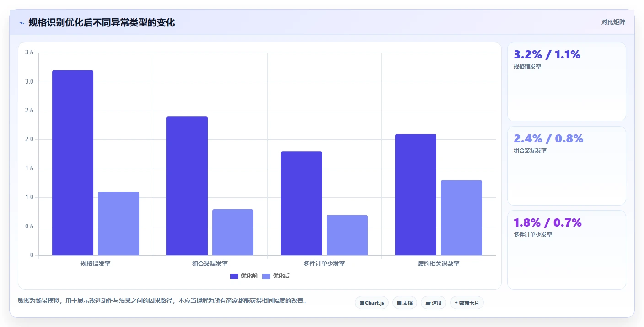
Task: Click the 履约相关退款率 x-axis label
Action: pyautogui.click(x=439, y=264)
